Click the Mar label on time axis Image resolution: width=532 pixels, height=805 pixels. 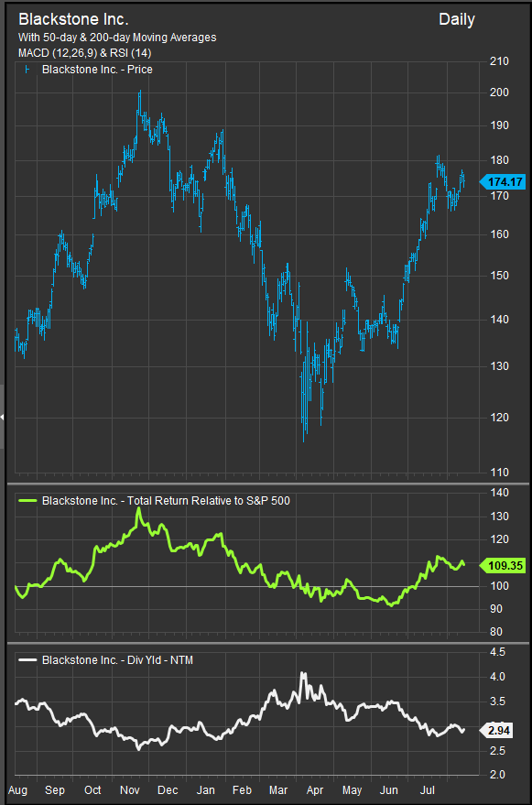coord(279,789)
